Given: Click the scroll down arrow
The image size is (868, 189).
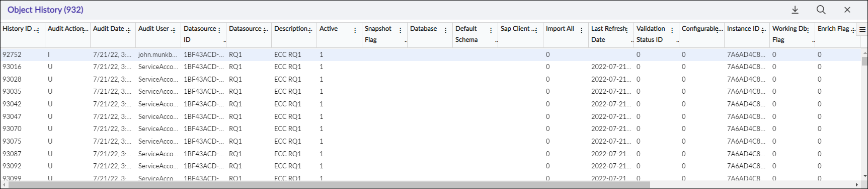Looking at the screenshot, I should 864,176.
